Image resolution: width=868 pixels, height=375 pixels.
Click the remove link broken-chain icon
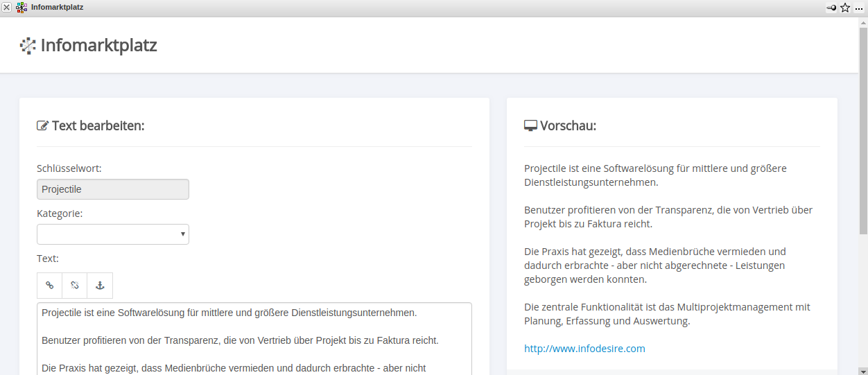pos(74,285)
